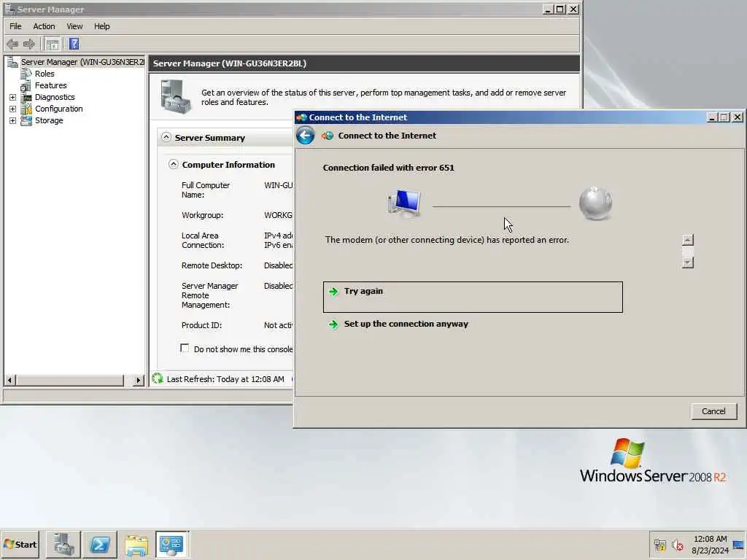747x560 pixels.
Task: Select Features in the console tree
Action: pos(50,86)
